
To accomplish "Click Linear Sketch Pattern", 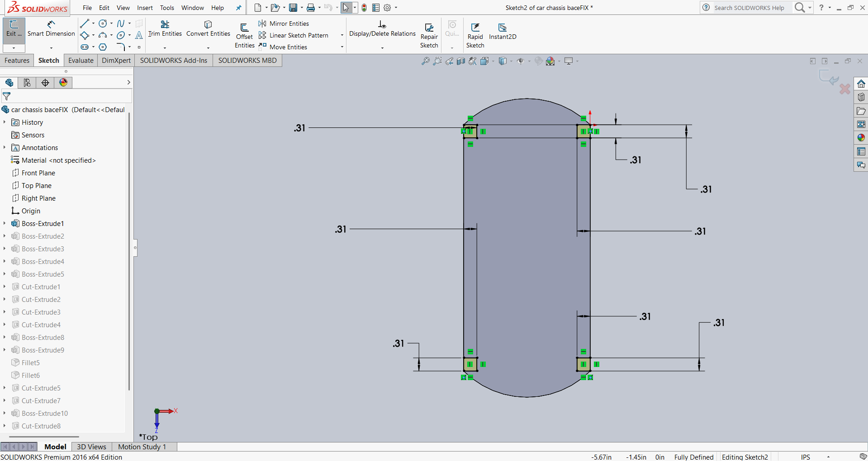I will [x=294, y=35].
